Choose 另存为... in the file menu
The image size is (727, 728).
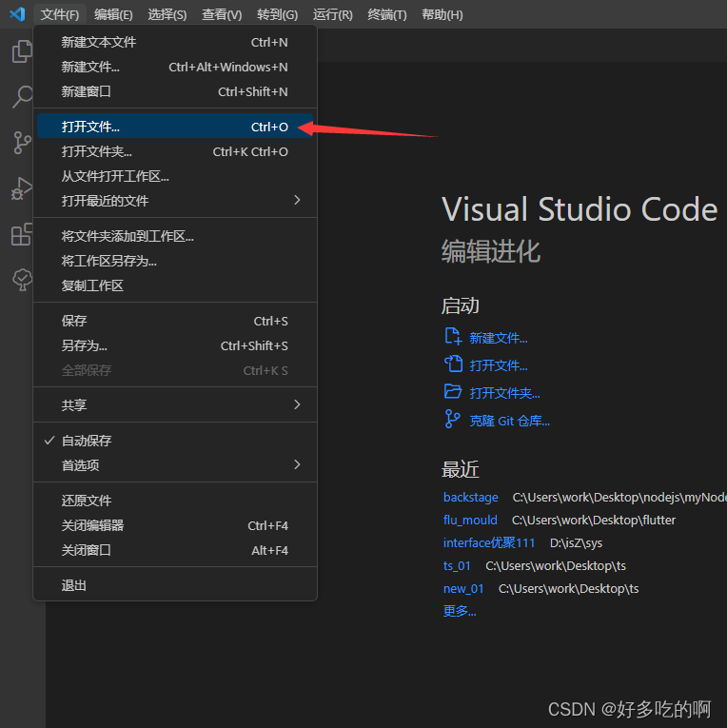[x=85, y=345]
